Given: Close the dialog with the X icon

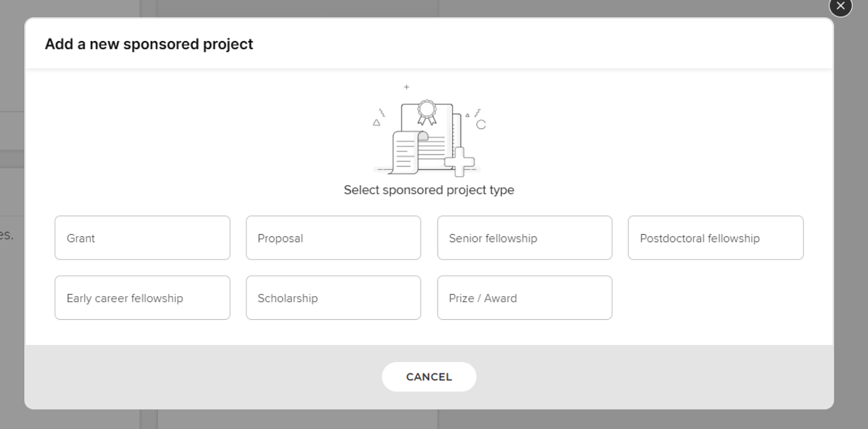Looking at the screenshot, I should coord(840,7).
